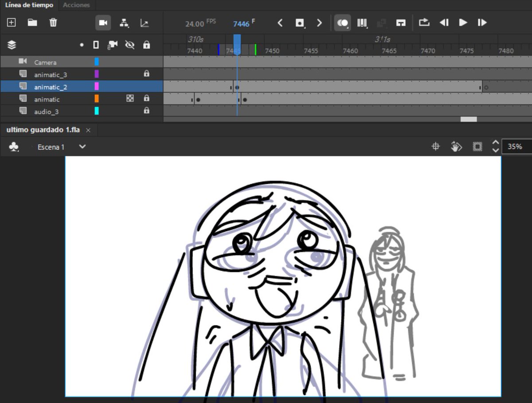Open the Escena 1 scene dropdown
The width and height of the screenshot is (532, 403).
[x=82, y=147]
